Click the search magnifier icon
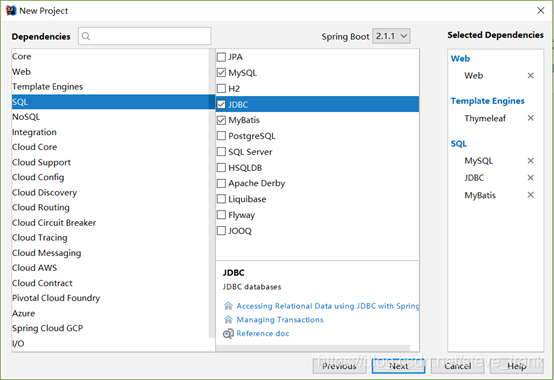The width and height of the screenshot is (554, 380). click(86, 36)
